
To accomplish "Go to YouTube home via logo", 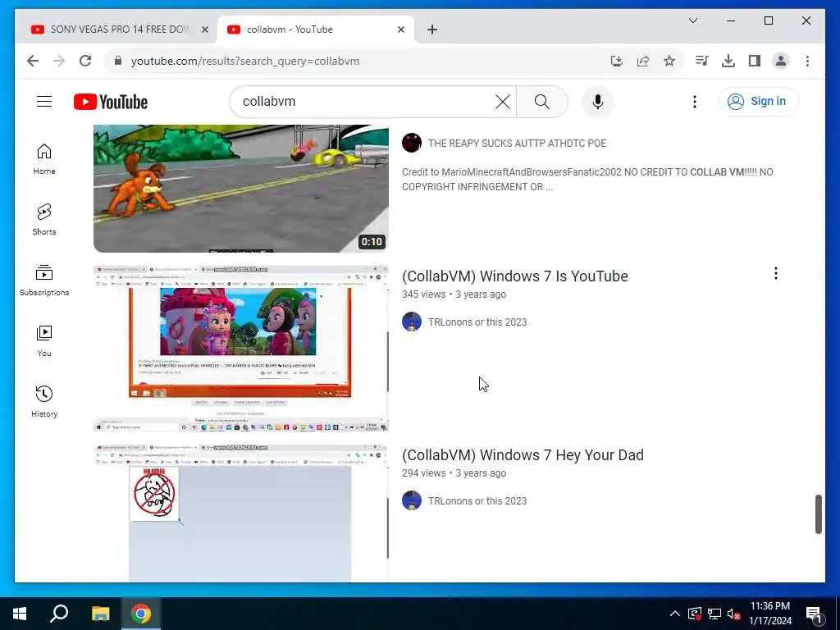I will point(111,102).
